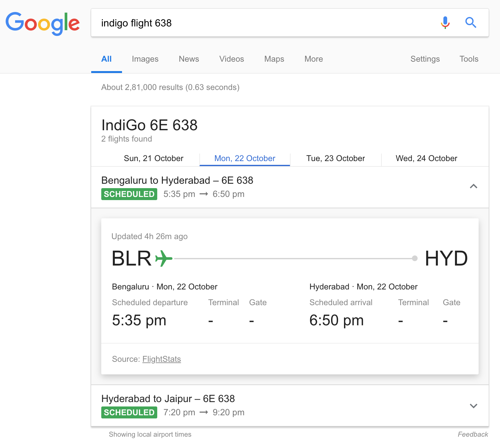
Task: Click the Bengaluru · Mon, 22 October text
Action: [x=164, y=287]
